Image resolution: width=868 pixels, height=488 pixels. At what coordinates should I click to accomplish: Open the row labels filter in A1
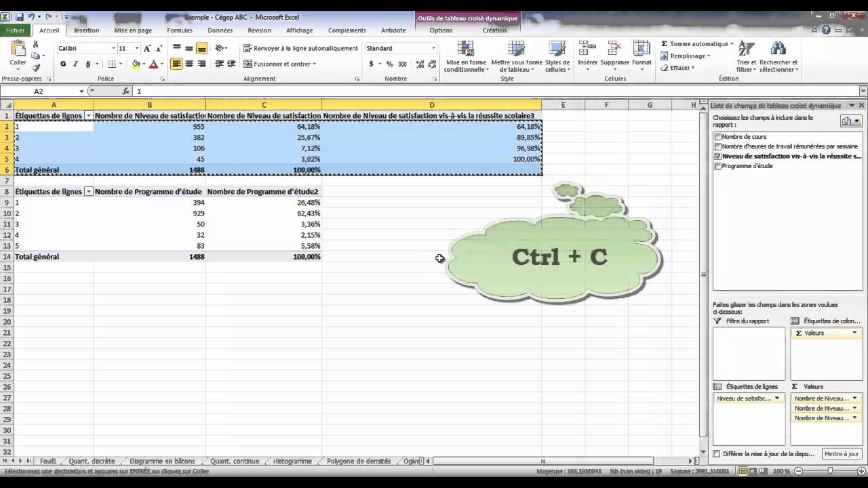[88, 116]
